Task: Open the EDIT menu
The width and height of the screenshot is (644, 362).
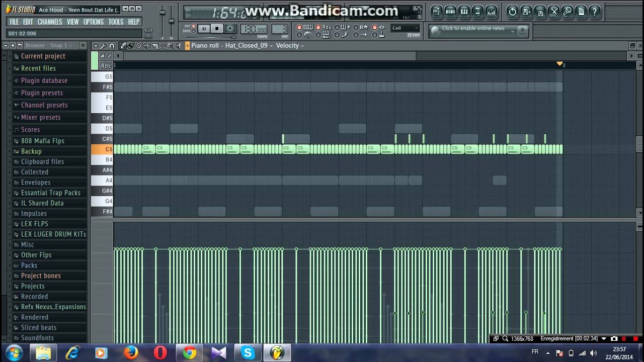Action: click(28, 22)
